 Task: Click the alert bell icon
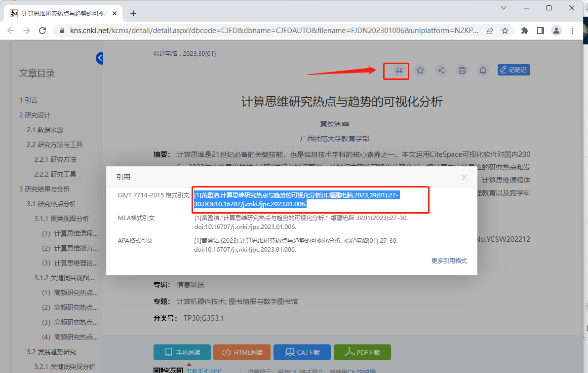(482, 71)
